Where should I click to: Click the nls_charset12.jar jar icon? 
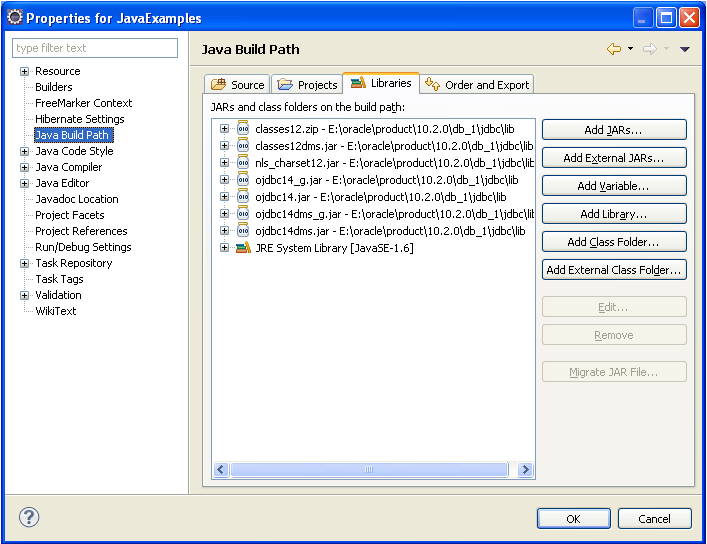tap(243, 162)
